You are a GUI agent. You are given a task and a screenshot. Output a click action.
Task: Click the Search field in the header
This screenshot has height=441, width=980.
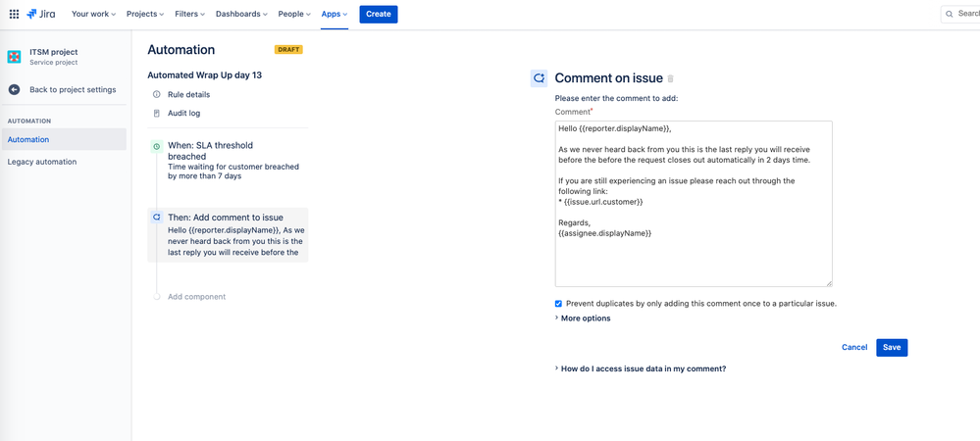pyautogui.click(x=960, y=14)
